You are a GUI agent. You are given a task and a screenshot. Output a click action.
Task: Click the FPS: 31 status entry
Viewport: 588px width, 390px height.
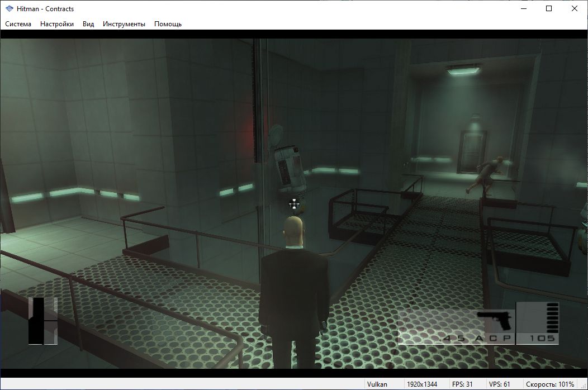coord(462,384)
